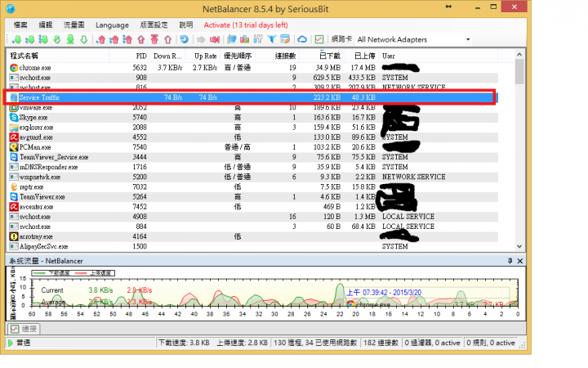
Task: Open the blue funnel filters icon
Action: coord(271,39)
